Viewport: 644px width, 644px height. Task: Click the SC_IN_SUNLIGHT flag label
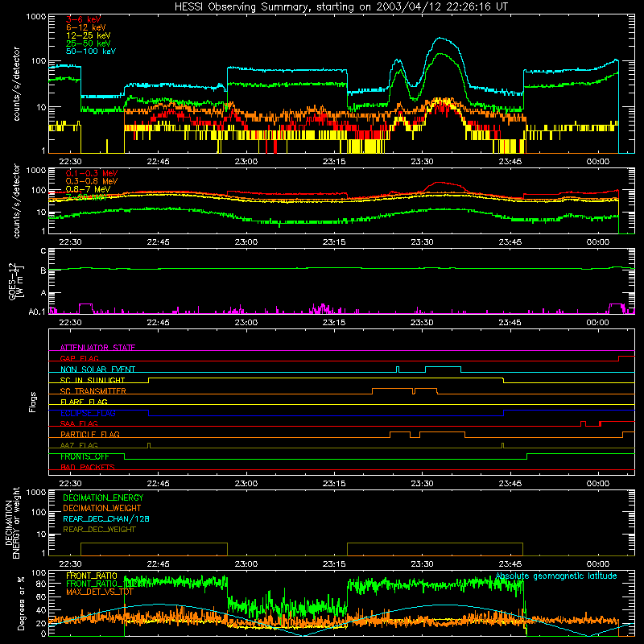point(93,380)
